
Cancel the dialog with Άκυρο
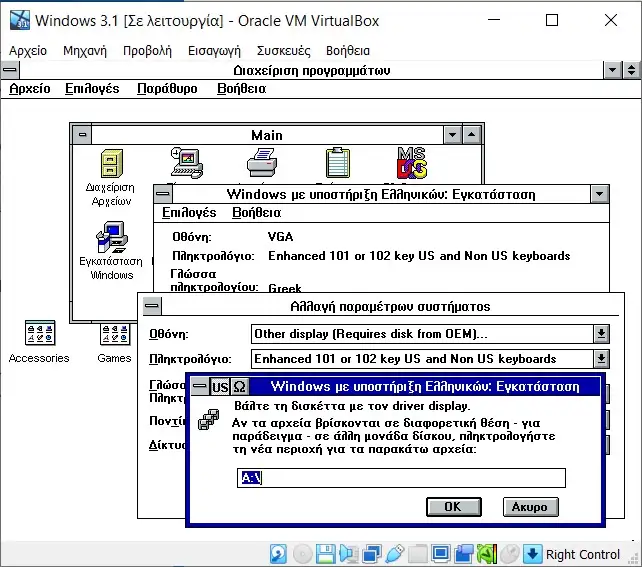coord(530,507)
